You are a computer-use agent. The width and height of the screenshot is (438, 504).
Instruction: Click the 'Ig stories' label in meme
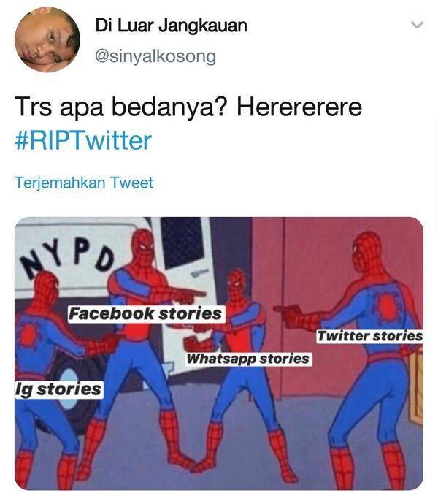tap(59, 389)
